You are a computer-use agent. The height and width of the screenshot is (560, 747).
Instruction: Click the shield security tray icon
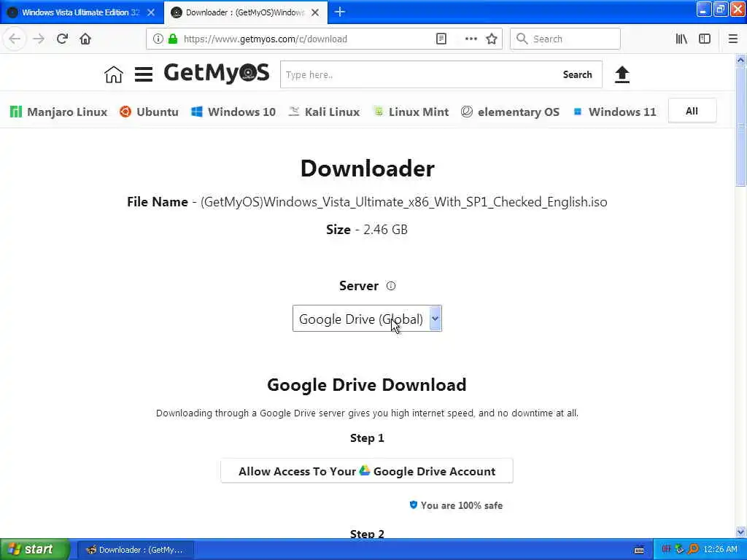click(679, 549)
